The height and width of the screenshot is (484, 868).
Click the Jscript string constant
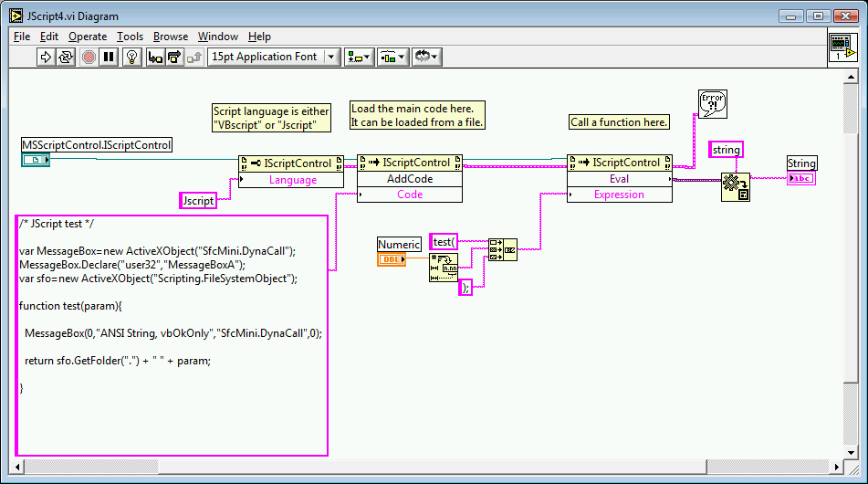(198, 201)
